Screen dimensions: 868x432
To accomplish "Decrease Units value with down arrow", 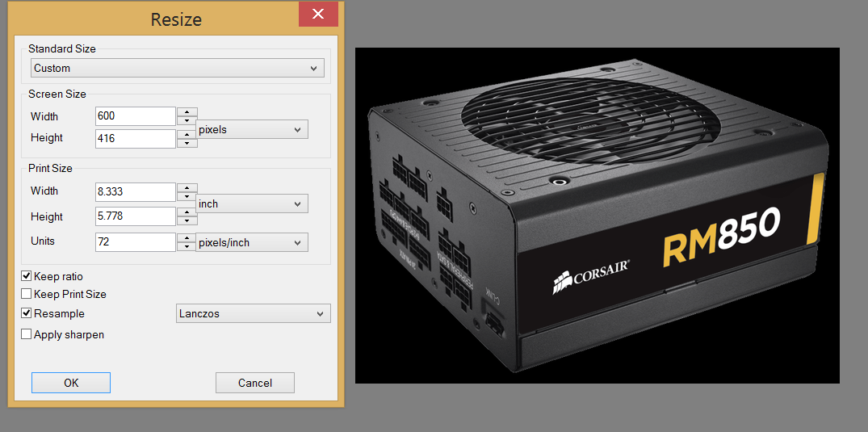I will pos(187,247).
